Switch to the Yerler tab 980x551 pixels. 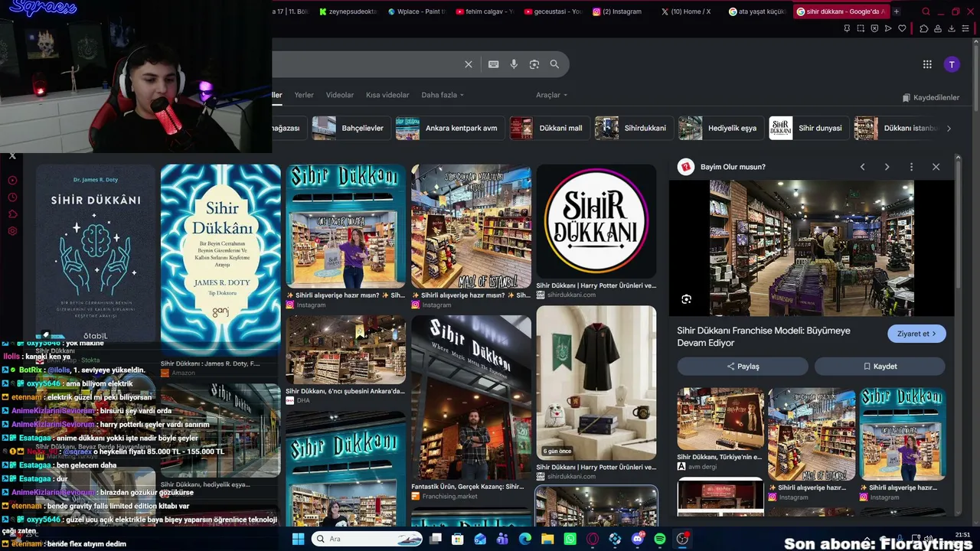[x=304, y=95]
